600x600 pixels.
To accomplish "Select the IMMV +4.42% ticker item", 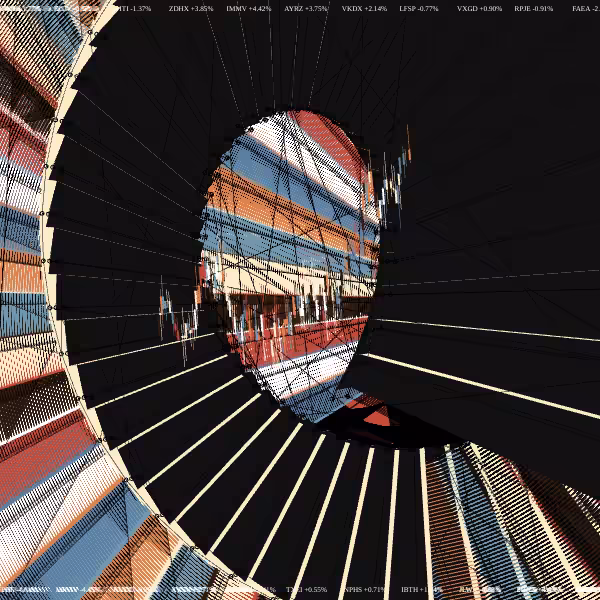I will 248,8.
